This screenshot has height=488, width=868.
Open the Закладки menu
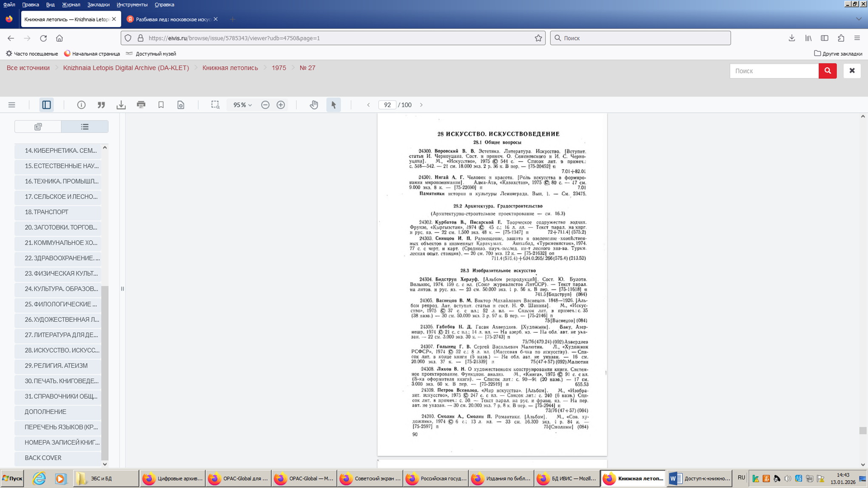[x=98, y=5]
